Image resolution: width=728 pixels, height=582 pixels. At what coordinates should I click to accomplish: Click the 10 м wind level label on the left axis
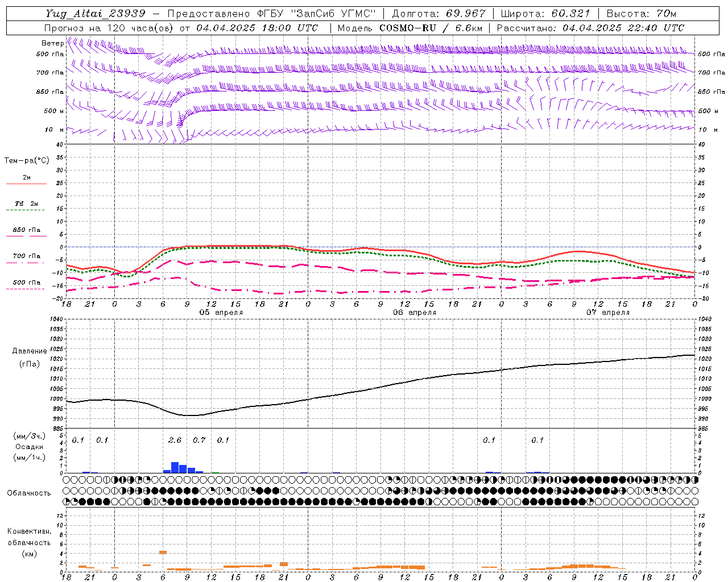54,130
